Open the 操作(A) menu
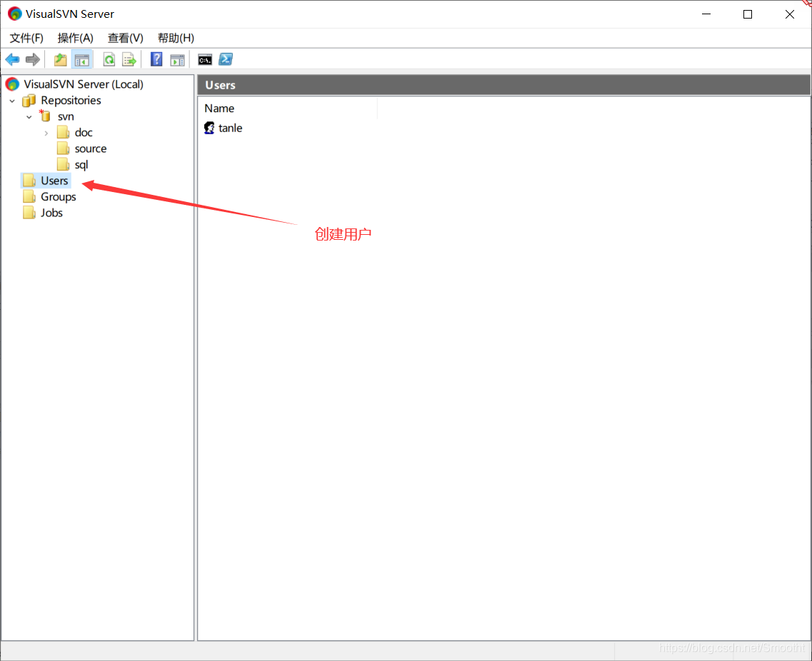The image size is (812, 661). [x=76, y=38]
